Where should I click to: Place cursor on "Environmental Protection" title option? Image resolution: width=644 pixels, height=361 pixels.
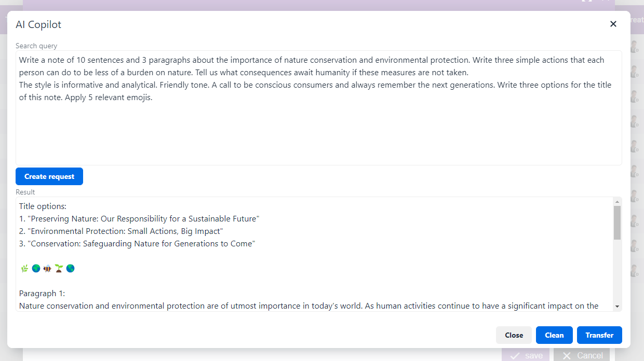[121, 231]
